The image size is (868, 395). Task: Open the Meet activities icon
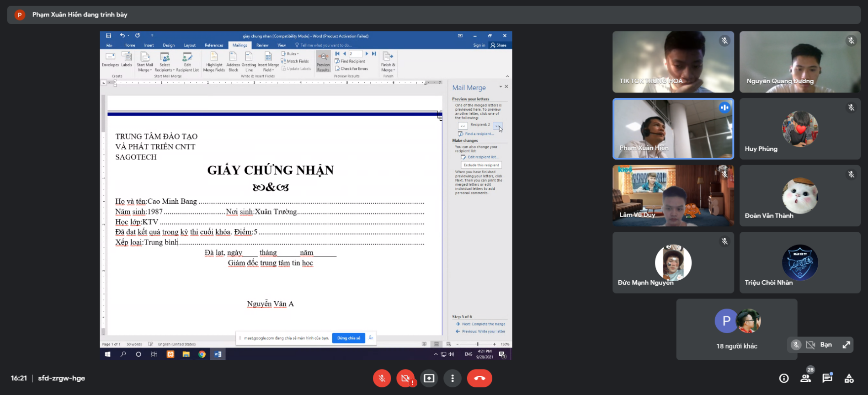[849, 378]
